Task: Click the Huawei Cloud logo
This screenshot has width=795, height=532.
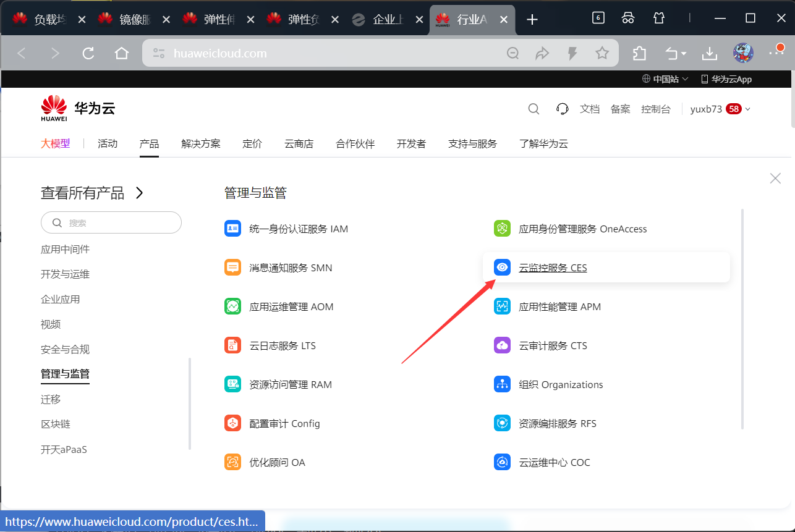Action: pos(78,109)
